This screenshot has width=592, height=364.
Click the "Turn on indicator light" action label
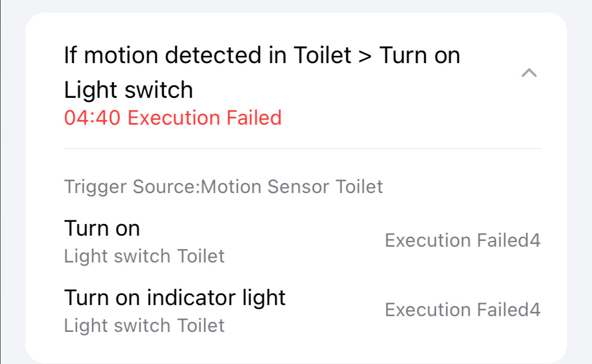[175, 298]
